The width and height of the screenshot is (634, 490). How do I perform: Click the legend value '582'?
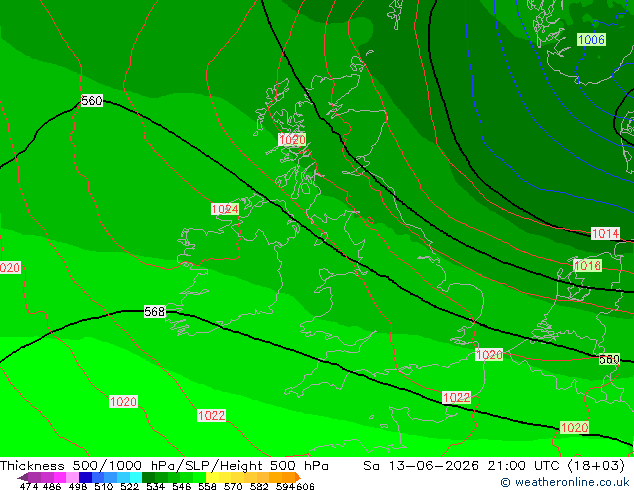click(259, 486)
